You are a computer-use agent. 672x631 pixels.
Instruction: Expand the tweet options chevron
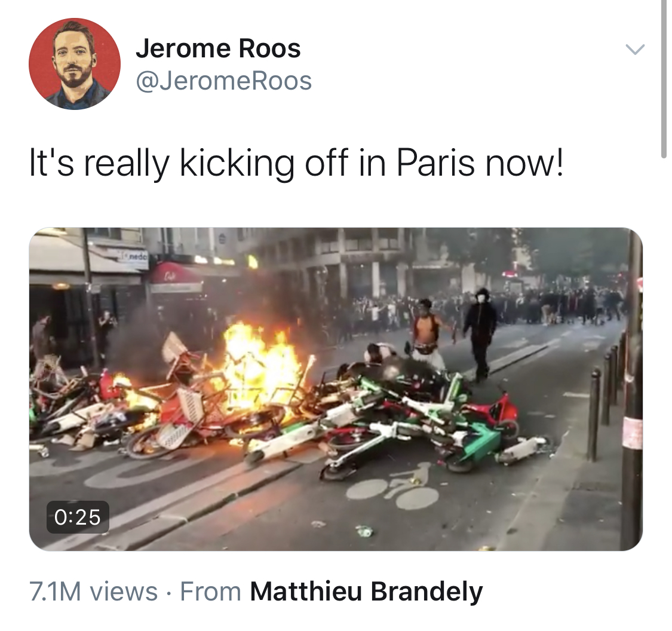pos(635,49)
